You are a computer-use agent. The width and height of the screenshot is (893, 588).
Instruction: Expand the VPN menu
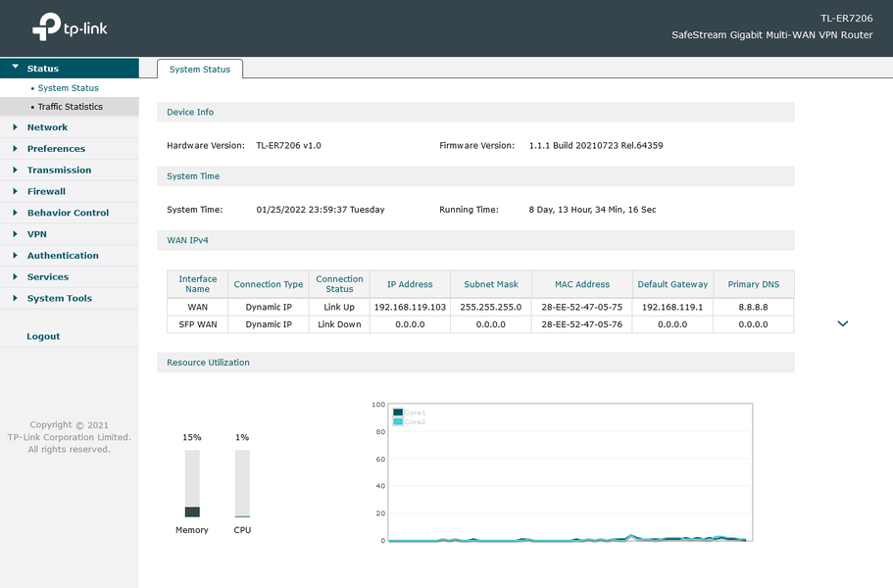(x=36, y=234)
